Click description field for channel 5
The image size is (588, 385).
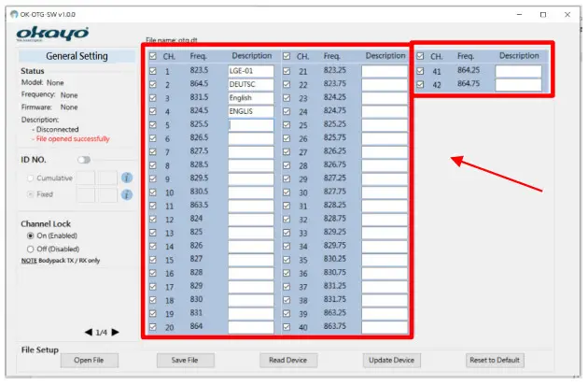coord(251,125)
